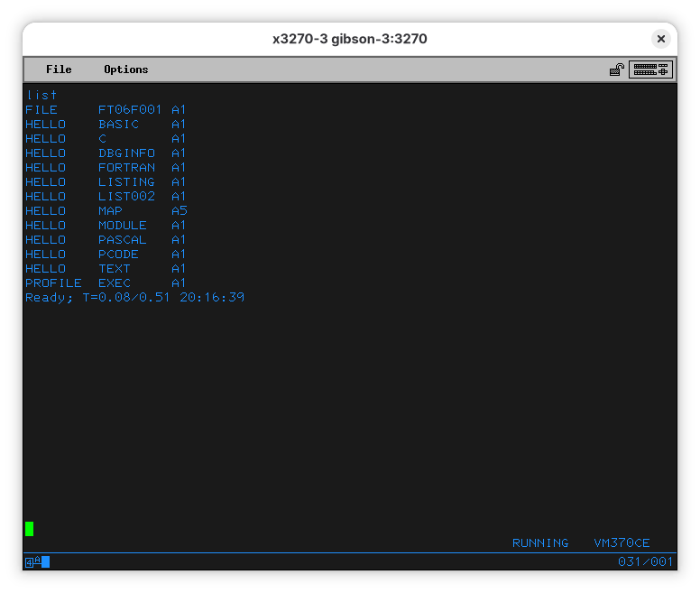This screenshot has width=700, height=593.
Task: Click the cursor position 031/001 indicator
Action: click(645, 562)
